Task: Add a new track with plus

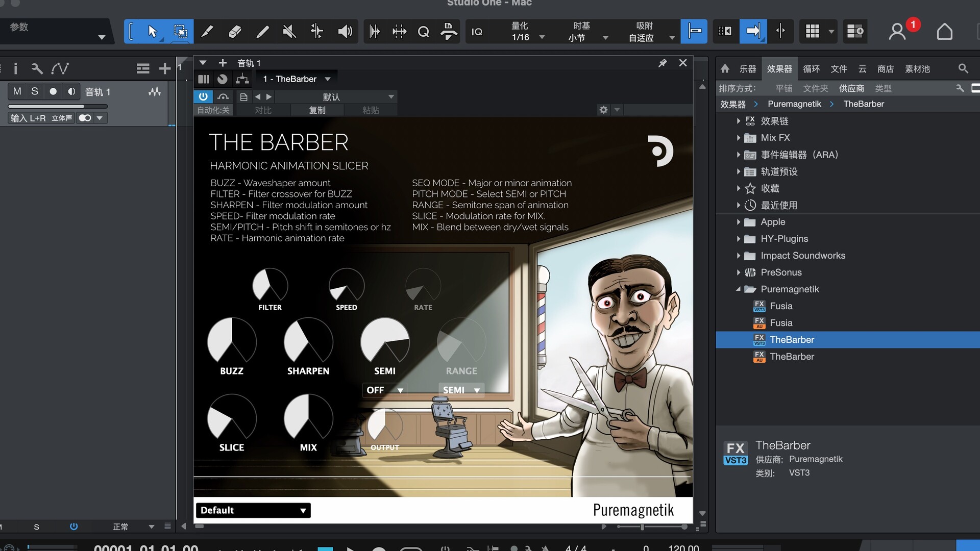Action: click(x=164, y=68)
